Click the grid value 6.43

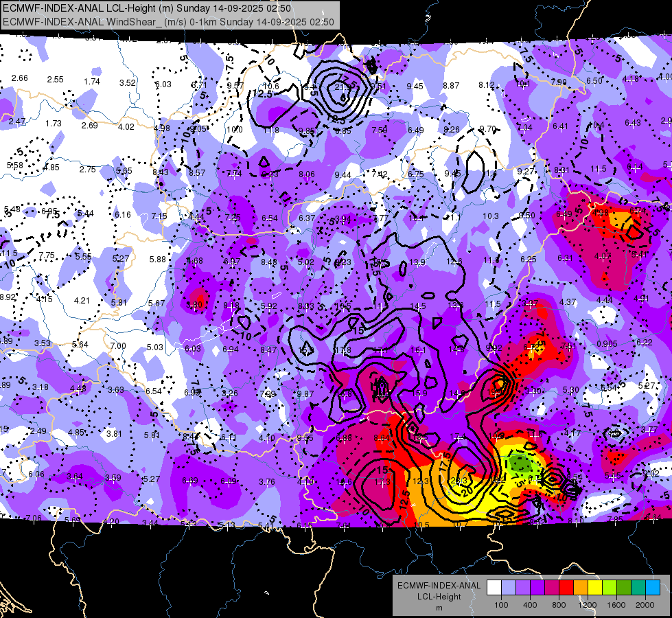pyautogui.click(x=633, y=123)
